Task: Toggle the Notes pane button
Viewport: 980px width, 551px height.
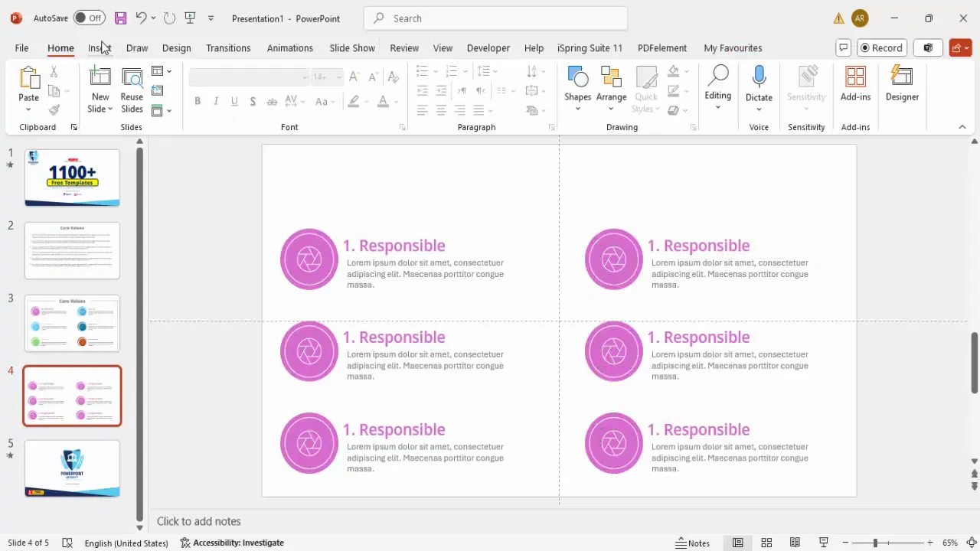Action: 692,543
